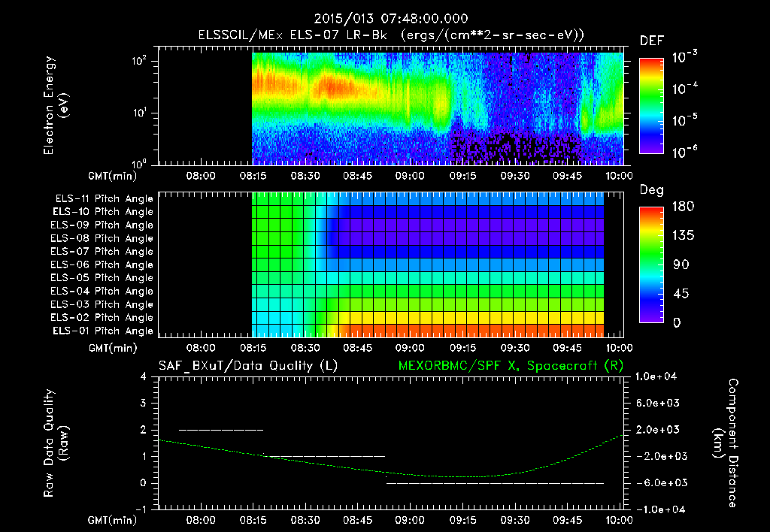Select the ELS-07 Pitch Angle row label
The height and width of the screenshot is (532, 770).
[x=102, y=251]
